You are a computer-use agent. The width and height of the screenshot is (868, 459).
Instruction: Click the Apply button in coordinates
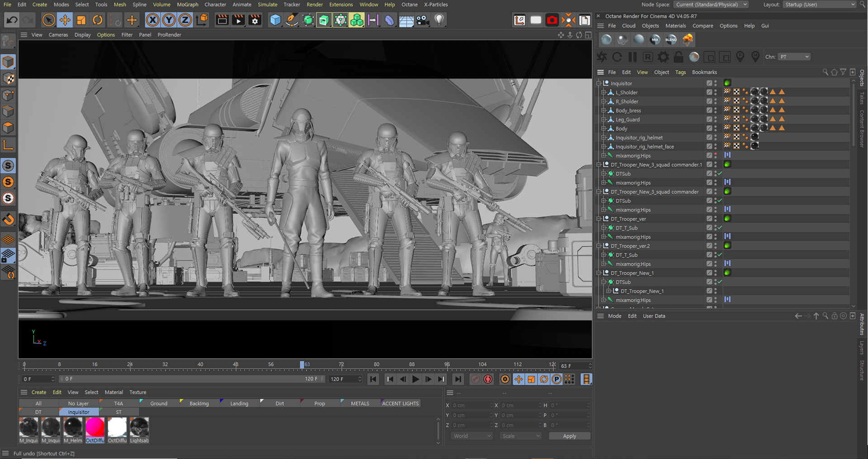[x=569, y=436]
